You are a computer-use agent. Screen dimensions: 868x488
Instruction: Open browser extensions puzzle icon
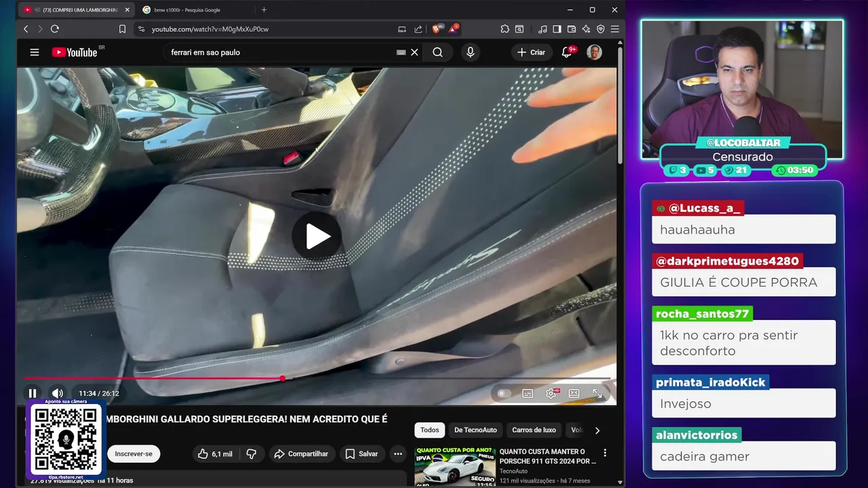pyautogui.click(x=505, y=29)
